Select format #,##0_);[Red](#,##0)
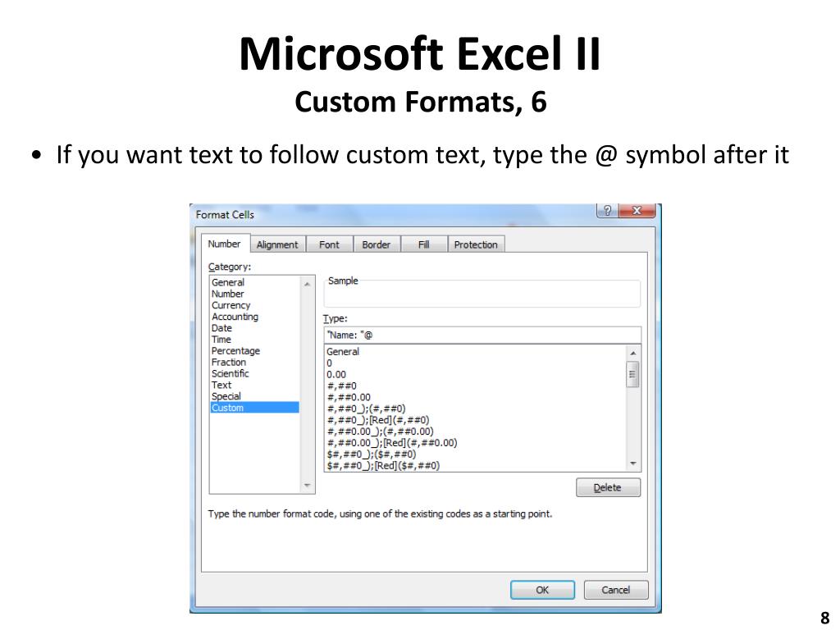The height and width of the screenshot is (630, 840). [x=378, y=420]
